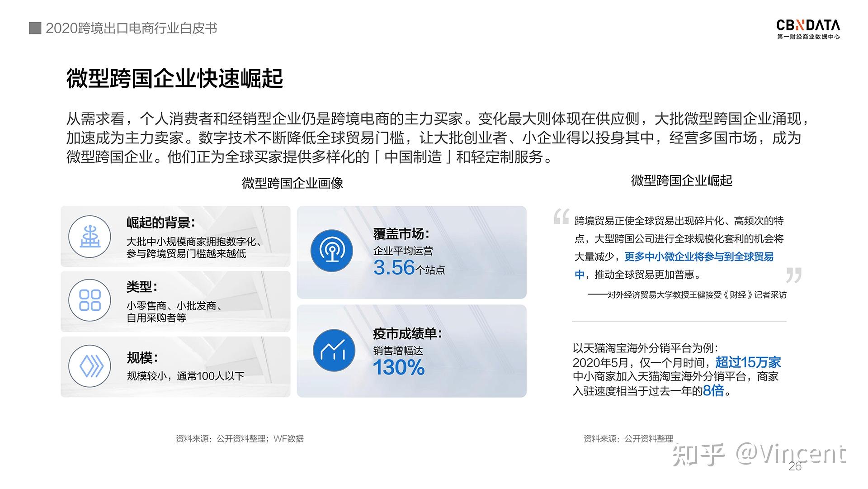Click the title 微型跨国企业快速崛起
Screen dimensions: 868x489
(175, 79)
